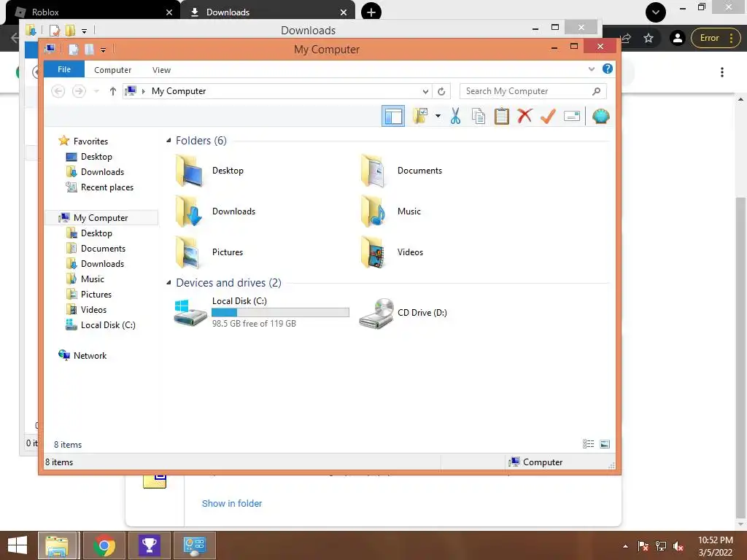Select Downloads under Favorites
The width and height of the screenshot is (747, 560).
[96, 172]
